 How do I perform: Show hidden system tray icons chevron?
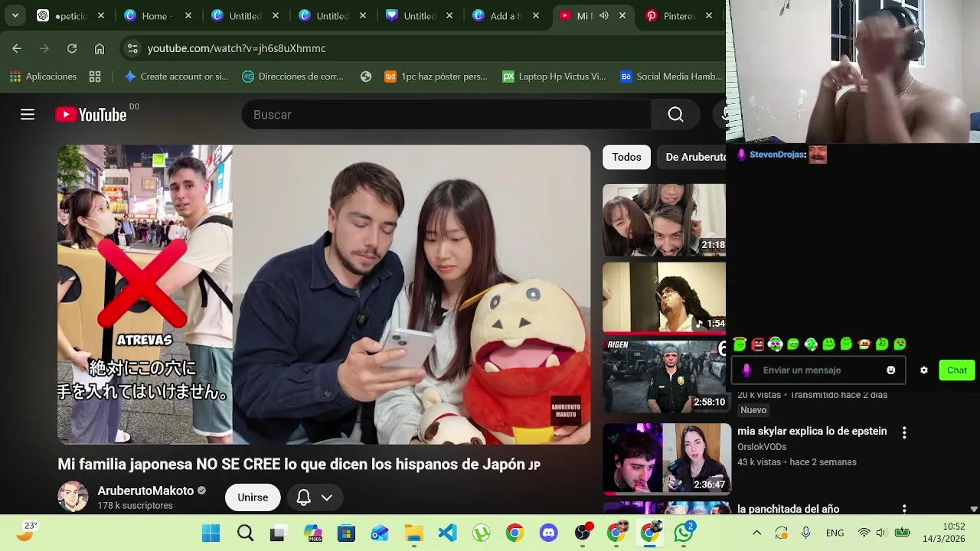(x=756, y=533)
